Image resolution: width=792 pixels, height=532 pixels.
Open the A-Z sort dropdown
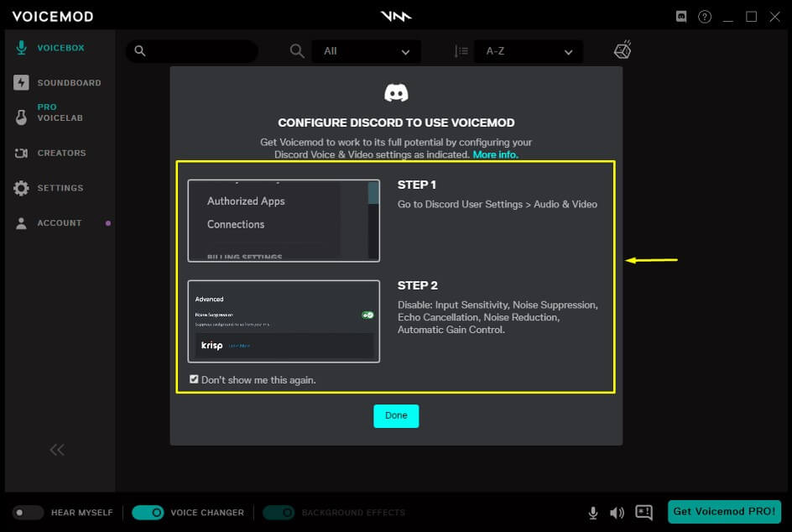pyautogui.click(x=529, y=51)
